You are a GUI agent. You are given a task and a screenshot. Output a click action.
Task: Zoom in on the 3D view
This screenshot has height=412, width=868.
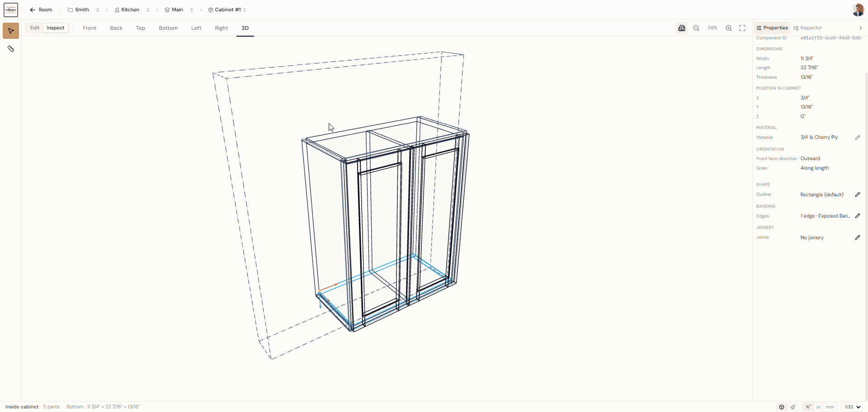pyautogui.click(x=729, y=28)
